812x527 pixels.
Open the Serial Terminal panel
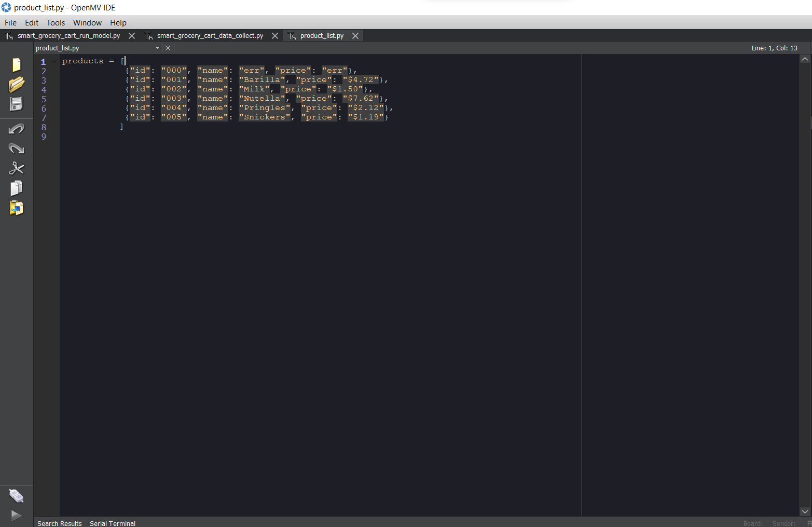point(112,523)
